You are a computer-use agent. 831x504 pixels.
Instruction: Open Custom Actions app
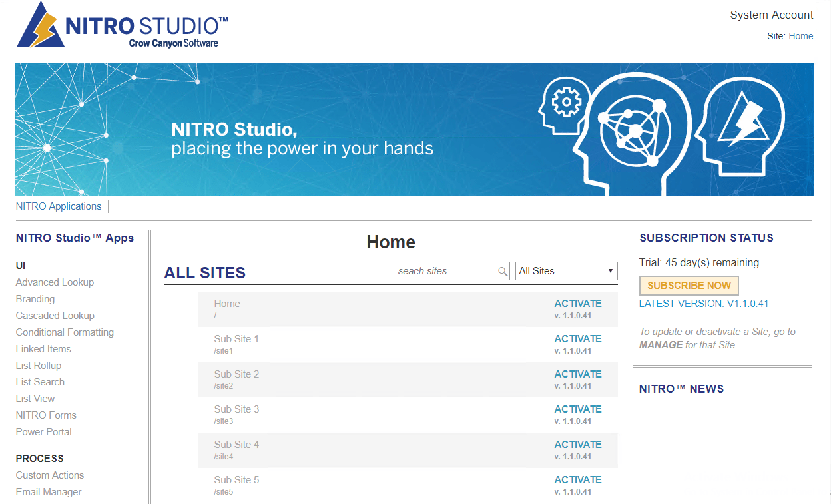[x=50, y=475]
